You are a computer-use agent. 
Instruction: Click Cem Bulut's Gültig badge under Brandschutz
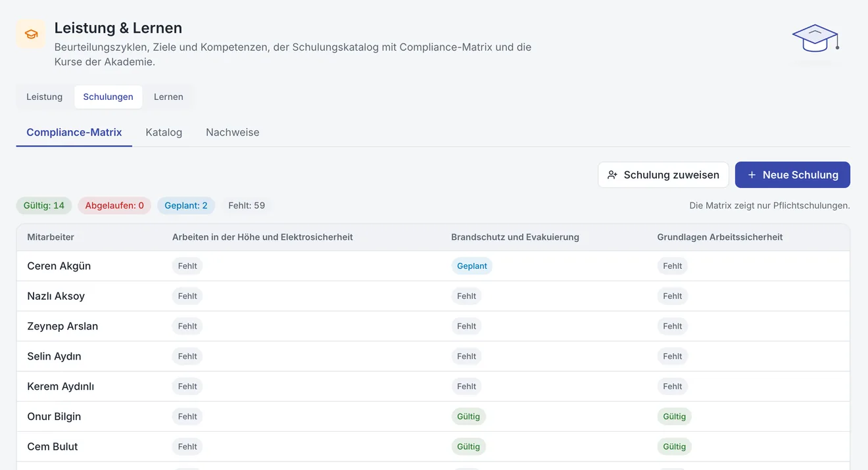click(x=468, y=447)
